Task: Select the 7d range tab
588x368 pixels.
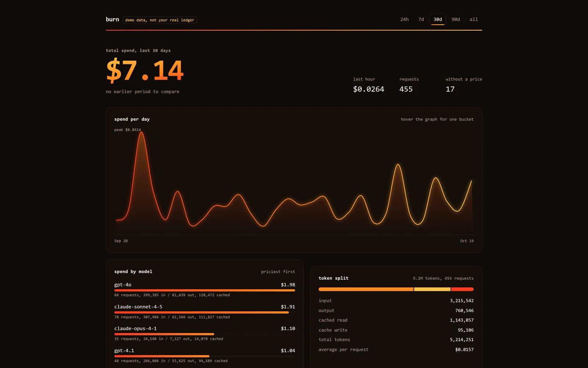Action: 421,20
